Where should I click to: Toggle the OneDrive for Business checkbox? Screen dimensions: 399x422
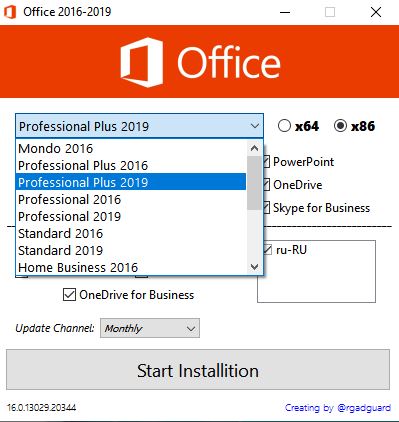[x=69, y=295]
